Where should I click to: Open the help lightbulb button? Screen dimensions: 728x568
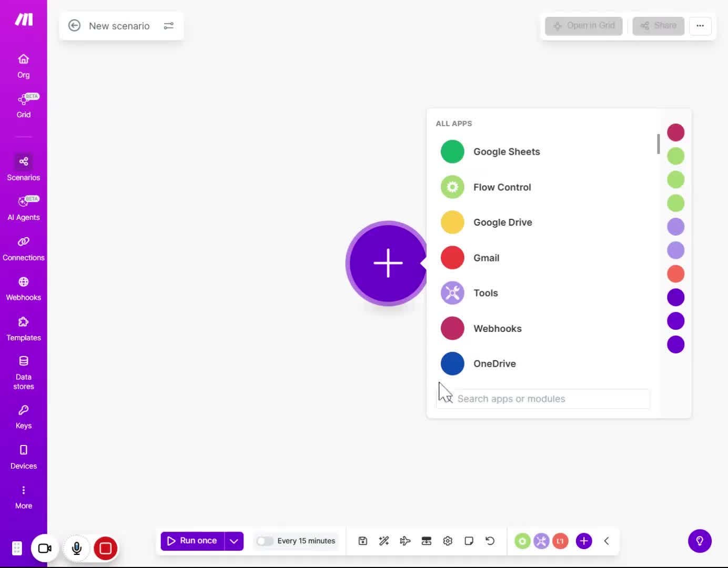tap(700, 541)
